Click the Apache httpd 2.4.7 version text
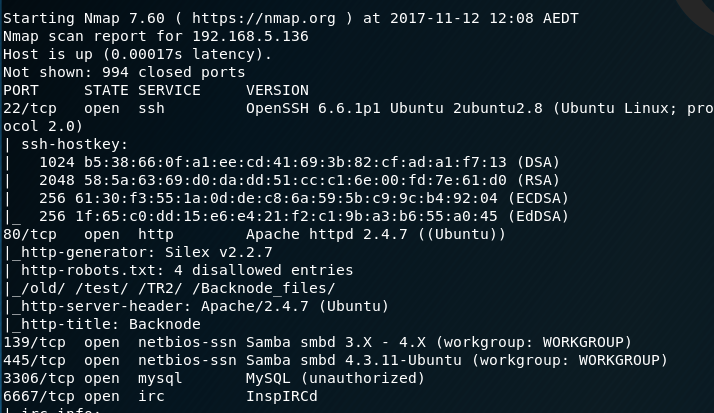Image resolution: width=714 pixels, height=413 pixels. click(x=326, y=235)
